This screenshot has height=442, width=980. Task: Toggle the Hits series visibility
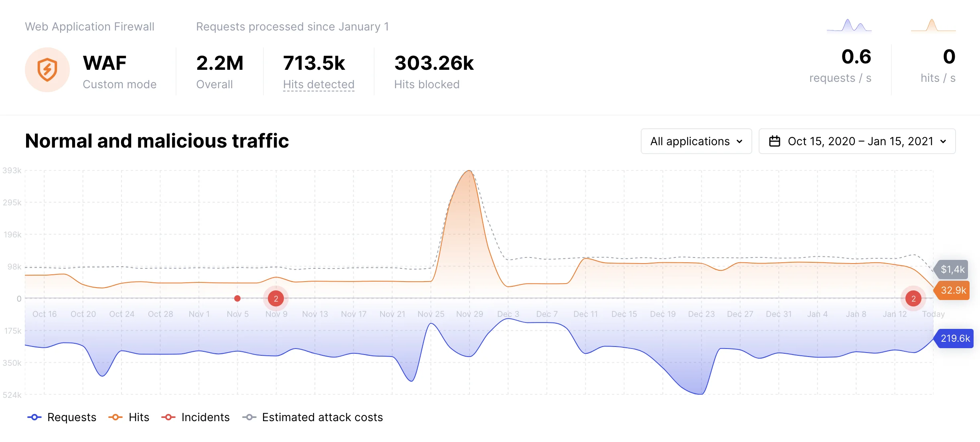click(138, 417)
